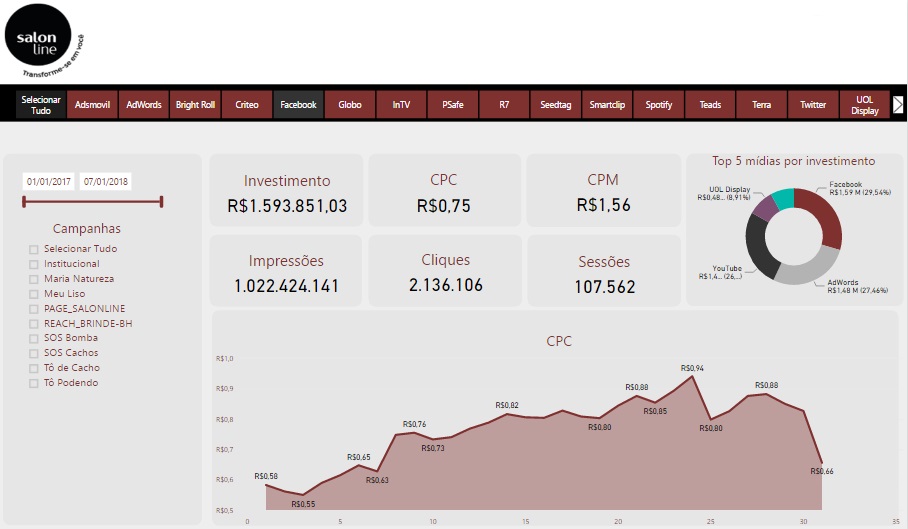The height and width of the screenshot is (529, 908).
Task: Click Selecionar Tudo in media bar
Action: (41, 105)
